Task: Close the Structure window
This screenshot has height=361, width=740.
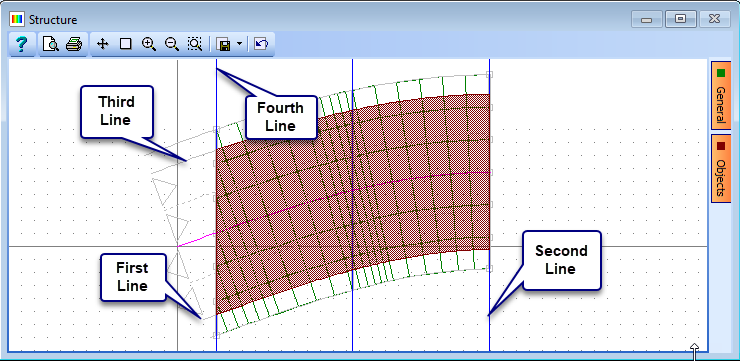Action: coord(714,19)
